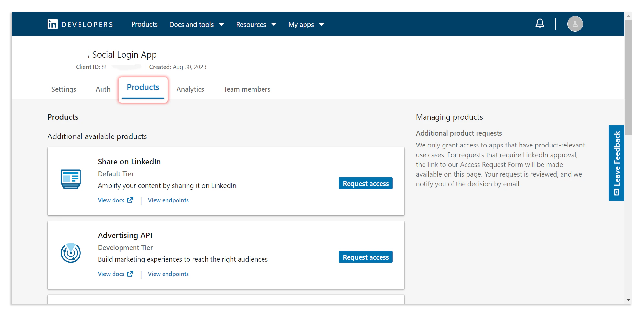
Task: Open notifications via the bell icon
Action: coord(540,23)
